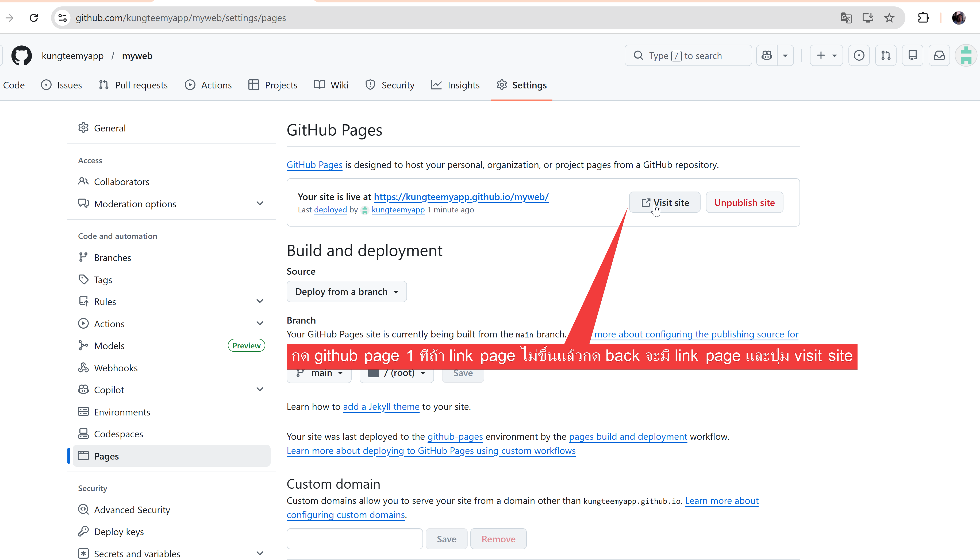Open the main branch selector dropdown

coord(319,374)
